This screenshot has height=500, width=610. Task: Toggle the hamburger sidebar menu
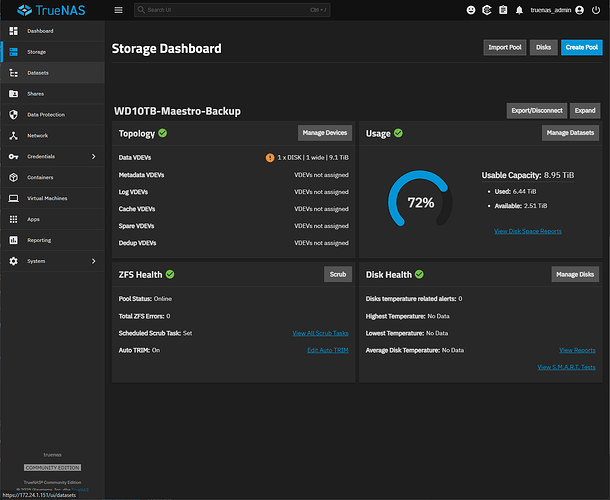[x=118, y=10]
